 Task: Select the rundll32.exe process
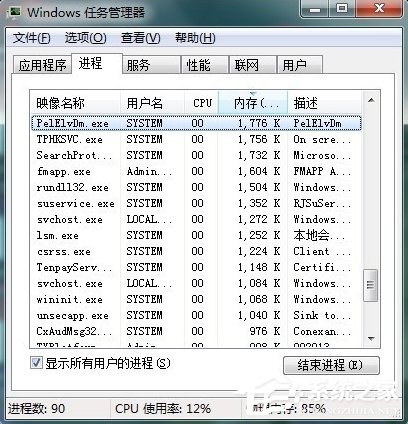point(196,187)
